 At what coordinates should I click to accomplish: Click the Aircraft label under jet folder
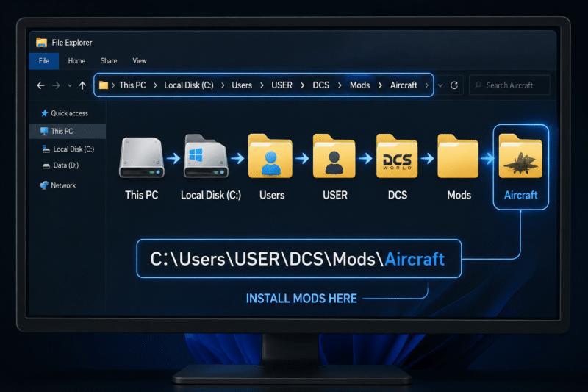520,195
